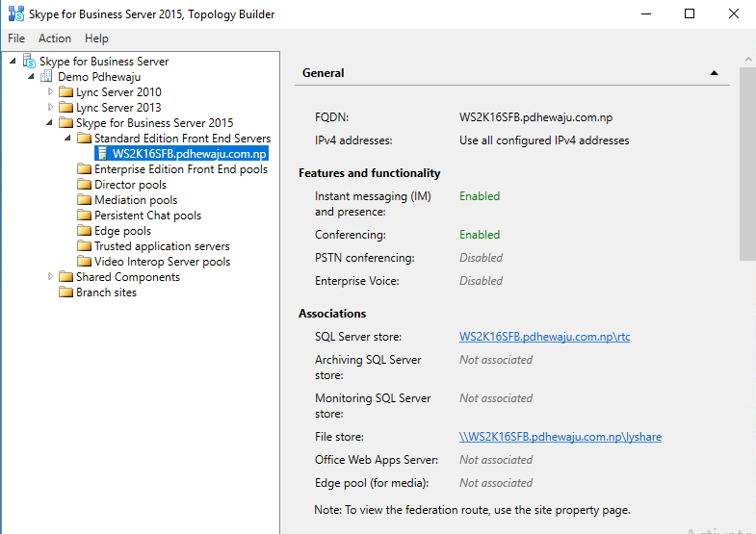Click the Lync Server 2013 folder icon
Image resolution: width=756 pixels, height=534 pixels.
tap(65, 108)
